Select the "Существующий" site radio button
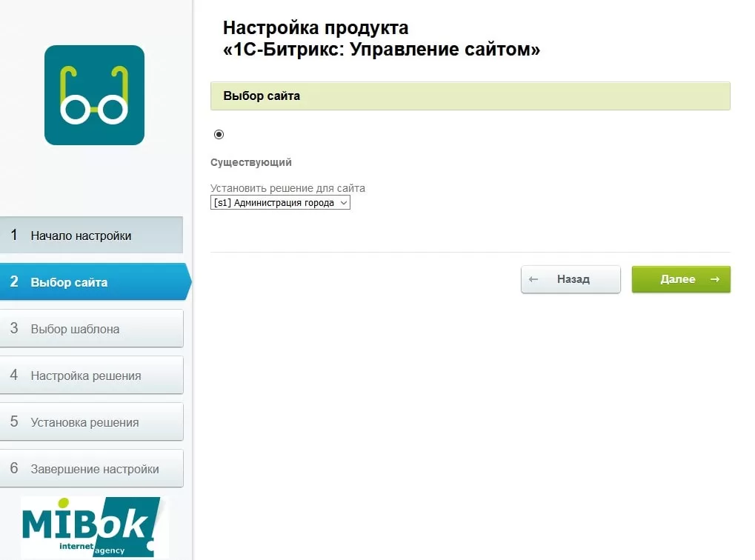755x560 pixels. tap(219, 134)
